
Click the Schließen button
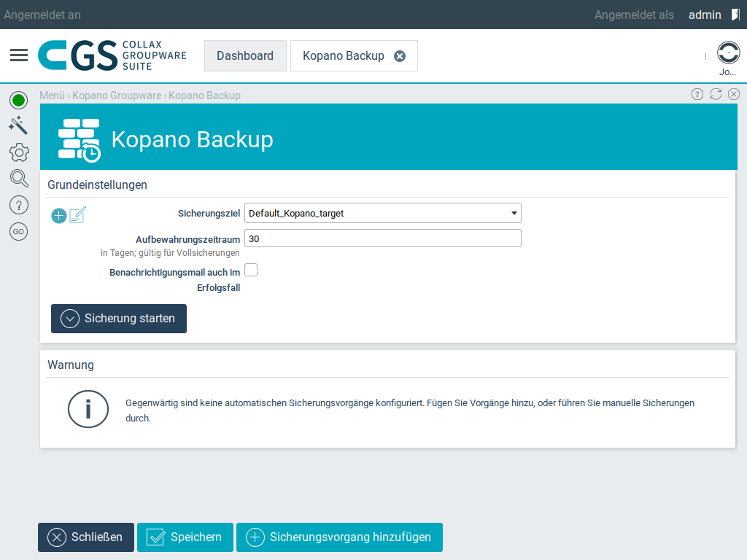[x=86, y=537]
